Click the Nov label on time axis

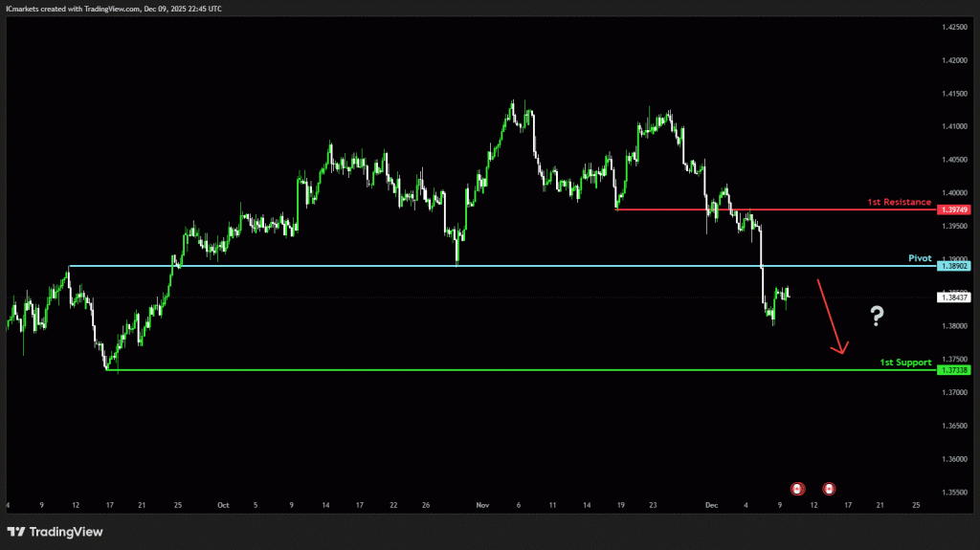482,504
